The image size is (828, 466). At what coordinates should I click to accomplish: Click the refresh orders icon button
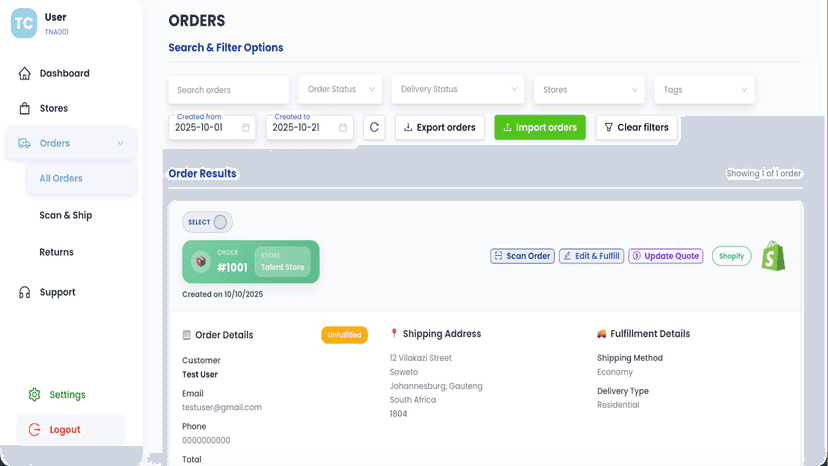[x=374, y=127]
